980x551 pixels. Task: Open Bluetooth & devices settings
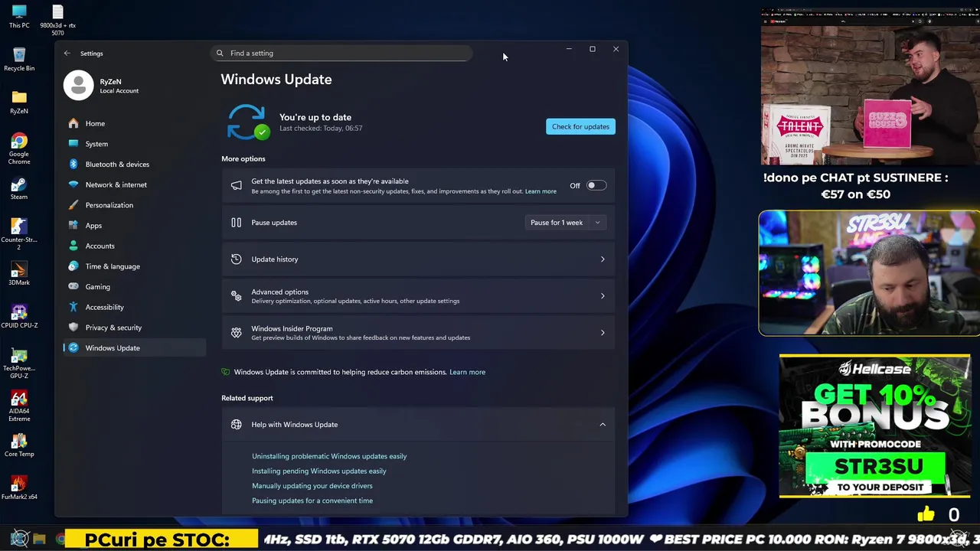(x=135, y=165)
